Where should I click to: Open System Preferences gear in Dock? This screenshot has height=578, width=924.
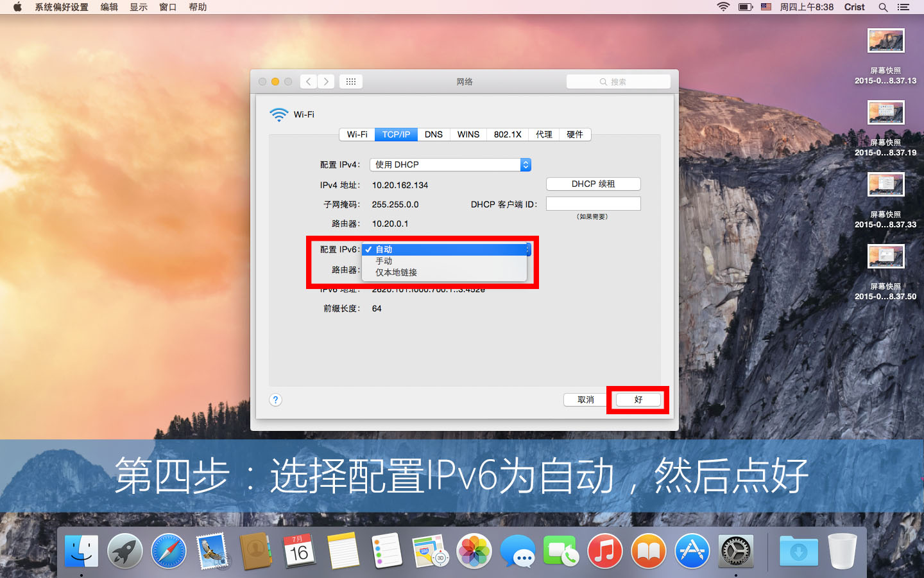736,551
